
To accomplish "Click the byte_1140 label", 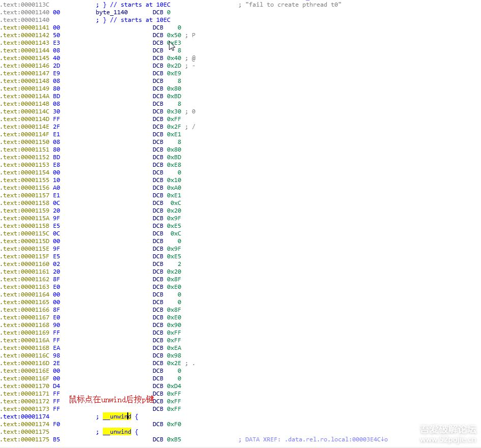I will click(111, 12).
